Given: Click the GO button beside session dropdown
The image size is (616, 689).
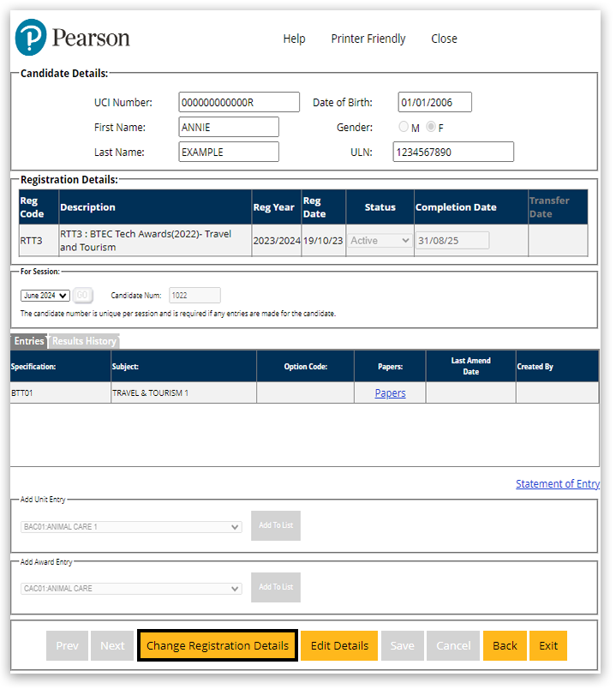Looking at the screenshot, I should click(x=82, y=296).
